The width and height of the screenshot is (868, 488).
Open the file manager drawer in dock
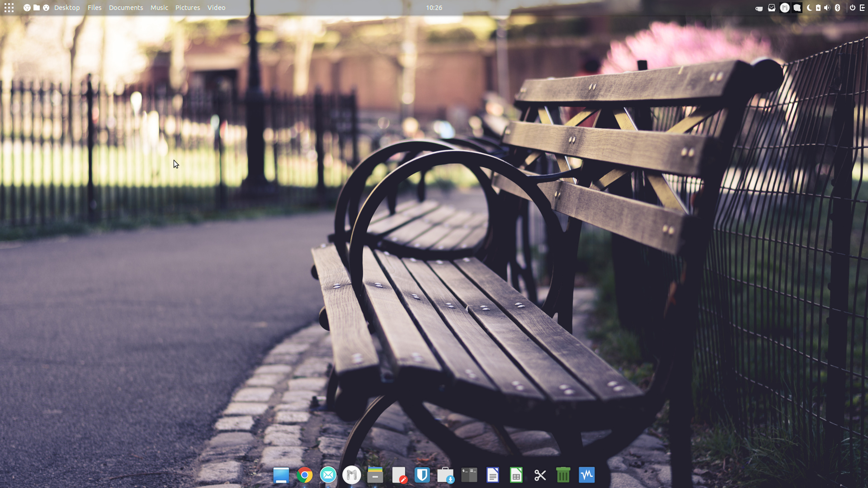[x=375, y=475]
